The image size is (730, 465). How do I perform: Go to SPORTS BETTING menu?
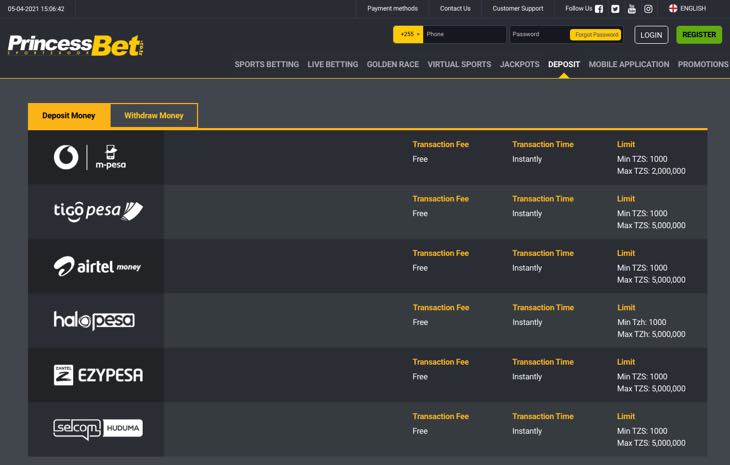(267, 64)
